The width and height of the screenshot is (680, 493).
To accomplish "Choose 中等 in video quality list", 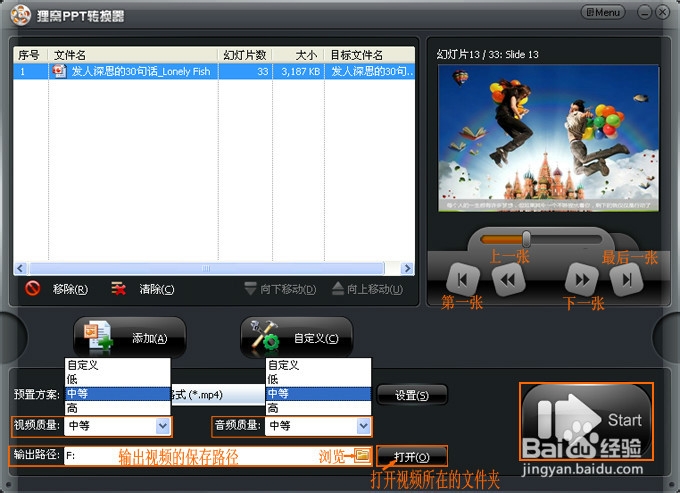I will click(x=118, y=394).
